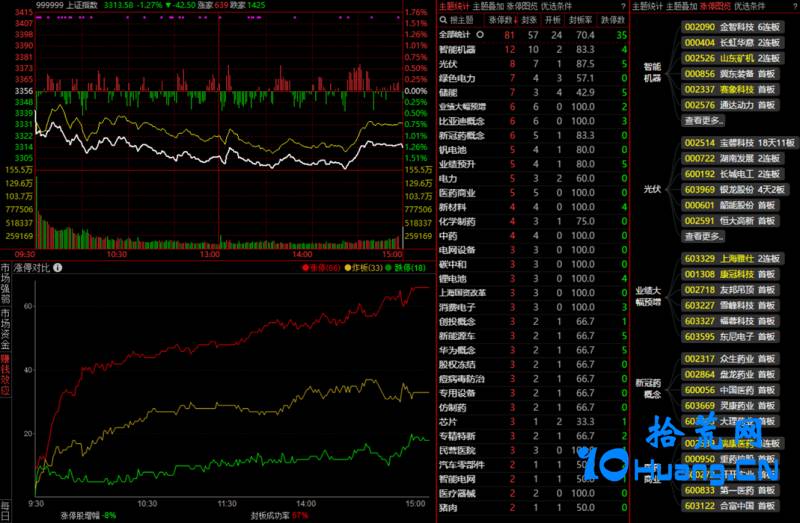The height and width of the screenshot is (523, 800).
Task: Click the 智能机器 group label in right panel
Action: [x=652, y=72]
